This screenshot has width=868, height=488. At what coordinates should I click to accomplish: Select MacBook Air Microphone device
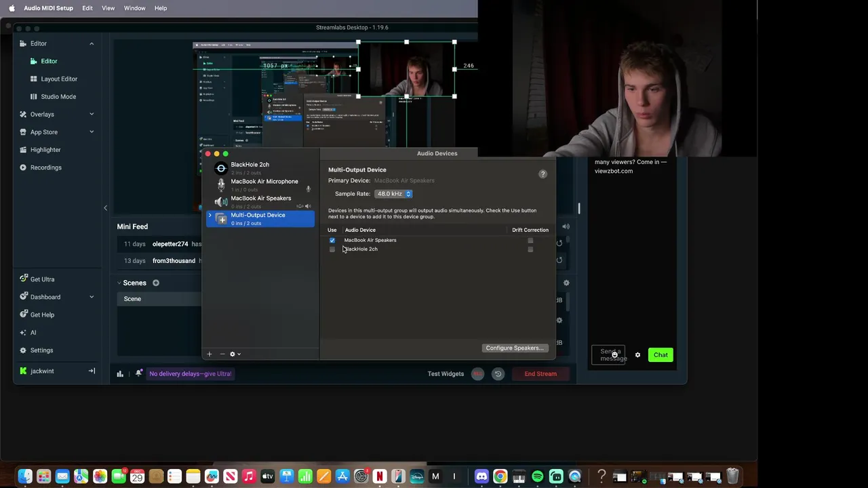[260, 184]
